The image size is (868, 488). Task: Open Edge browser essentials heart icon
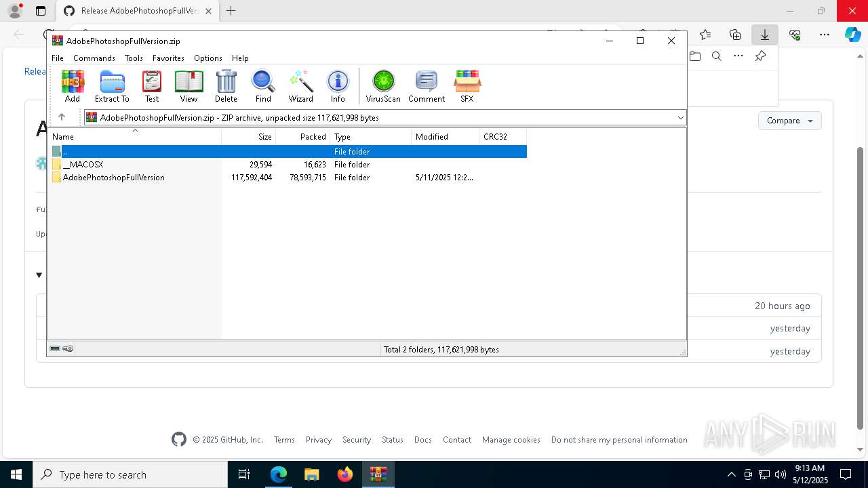tap(795, 35)
